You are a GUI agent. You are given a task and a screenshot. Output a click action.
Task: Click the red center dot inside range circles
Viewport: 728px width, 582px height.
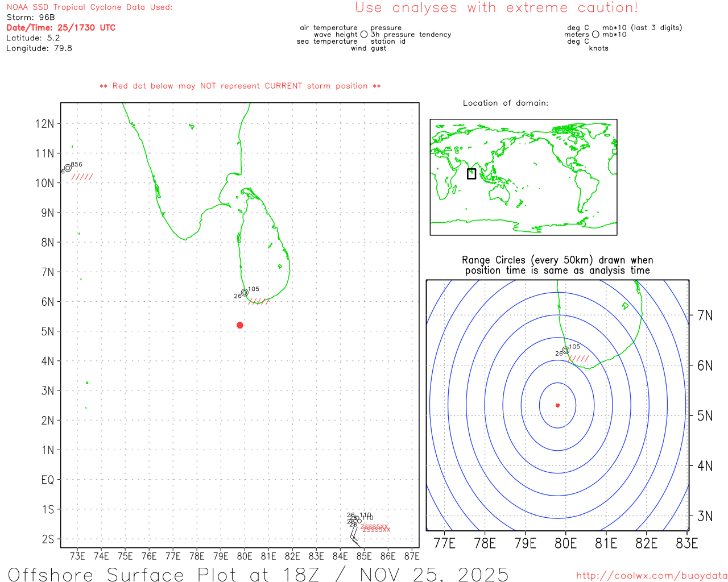557,405
